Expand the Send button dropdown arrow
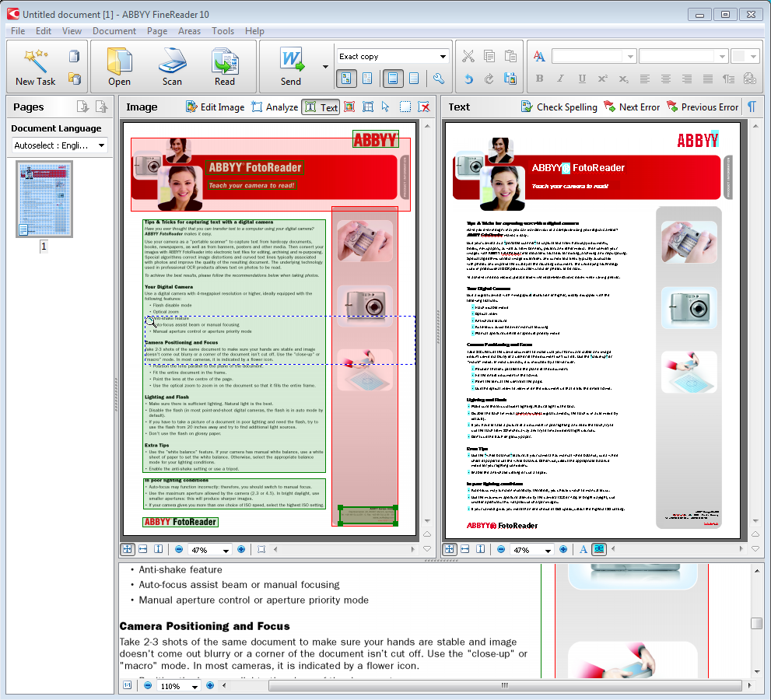Viewport: 771px width, 700px height. [x=325, y=66]
